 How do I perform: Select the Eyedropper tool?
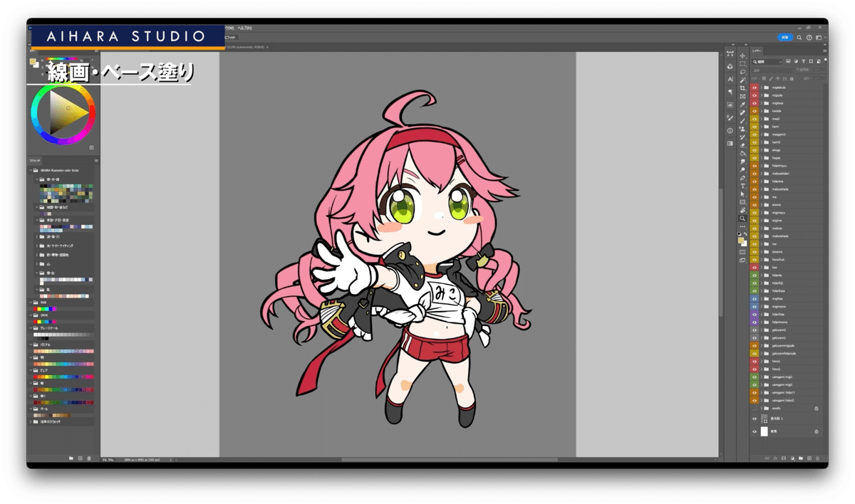tap(742, 104)
